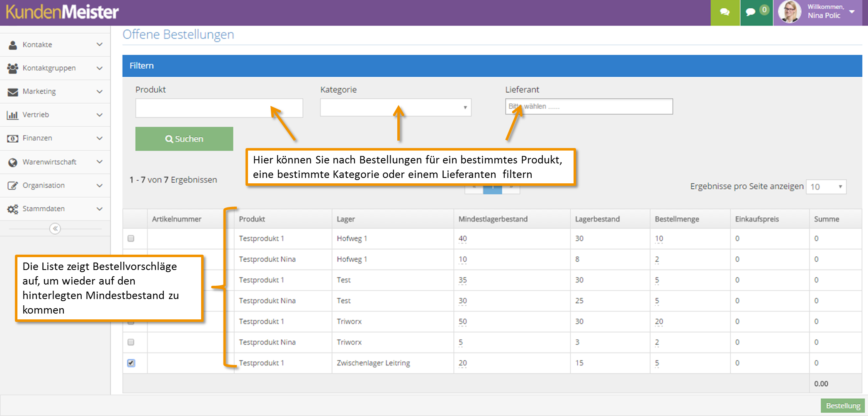Click the Finanzen money icon

tap(13, 139)
